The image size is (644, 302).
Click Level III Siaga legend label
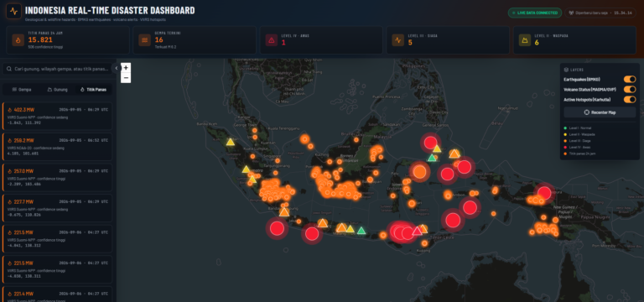click(x=580, y=141)
